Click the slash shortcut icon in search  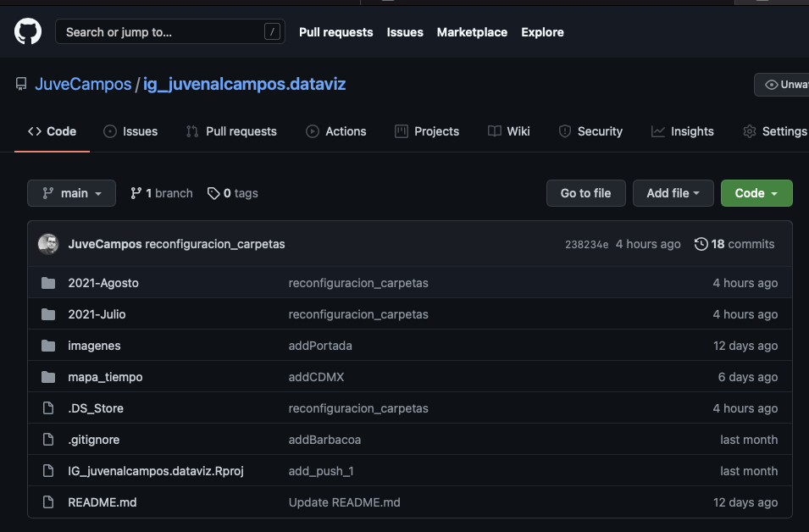pos(272,31)
